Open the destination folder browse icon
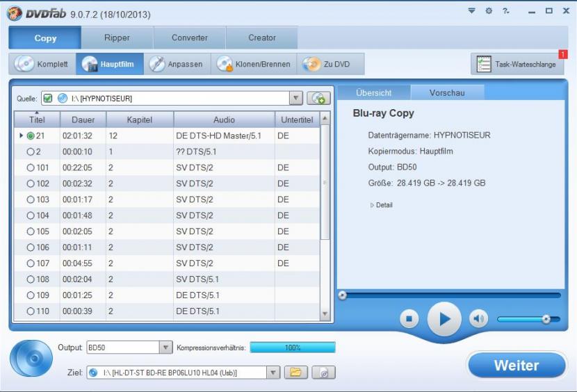 [296, 373]
